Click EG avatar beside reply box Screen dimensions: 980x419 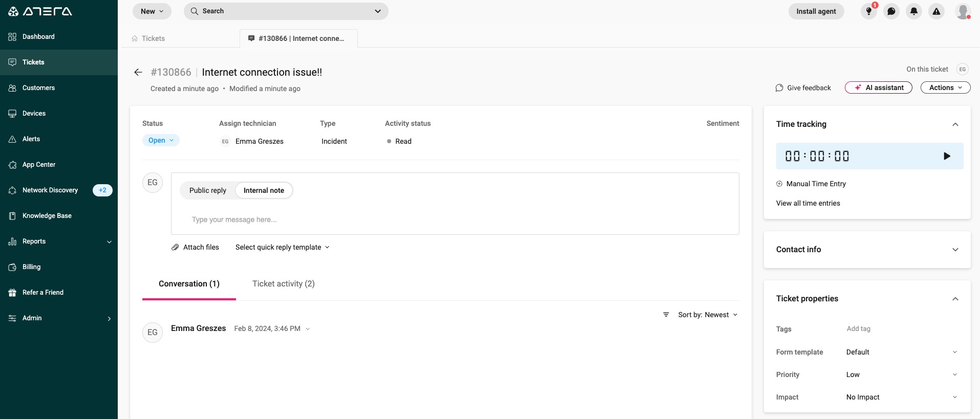(x=153, y=183)
